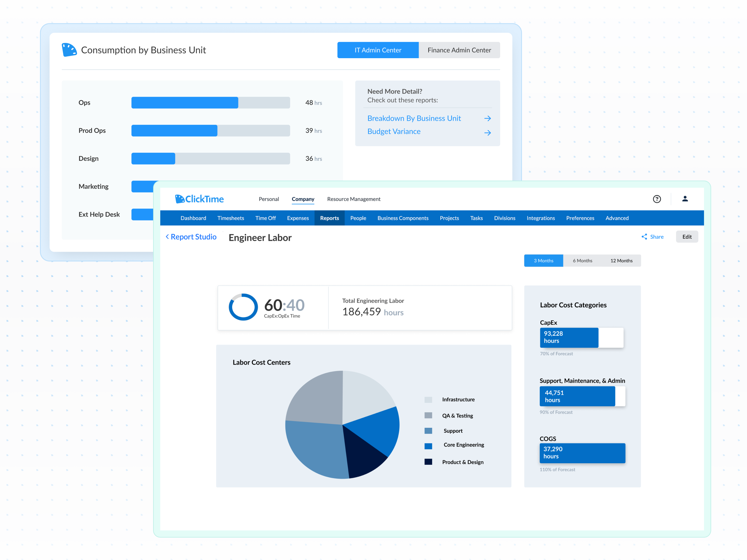Open the user profile icon

pos(684,199)
